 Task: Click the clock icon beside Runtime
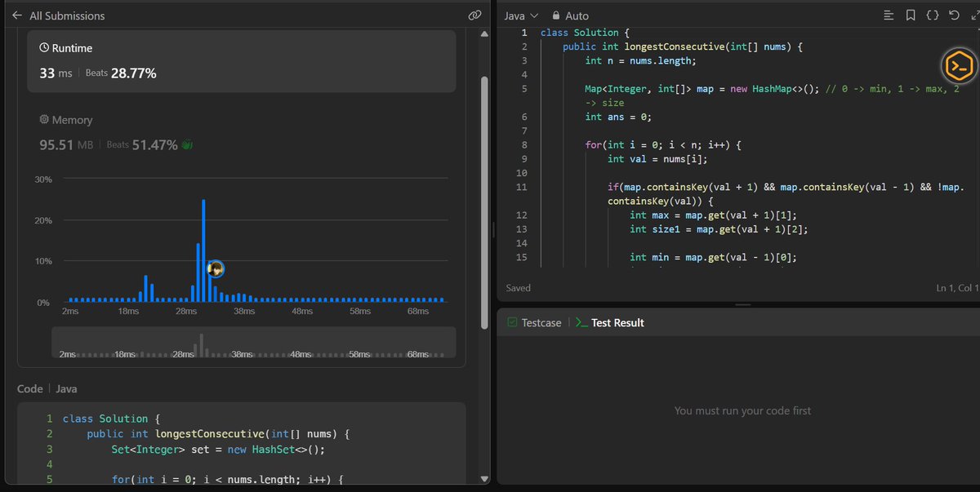45,48
